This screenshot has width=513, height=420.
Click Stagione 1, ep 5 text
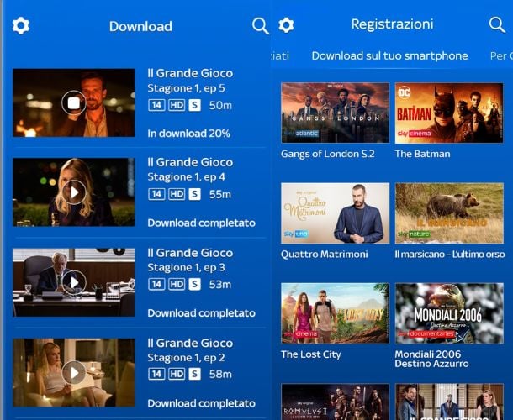coord(186,88)
